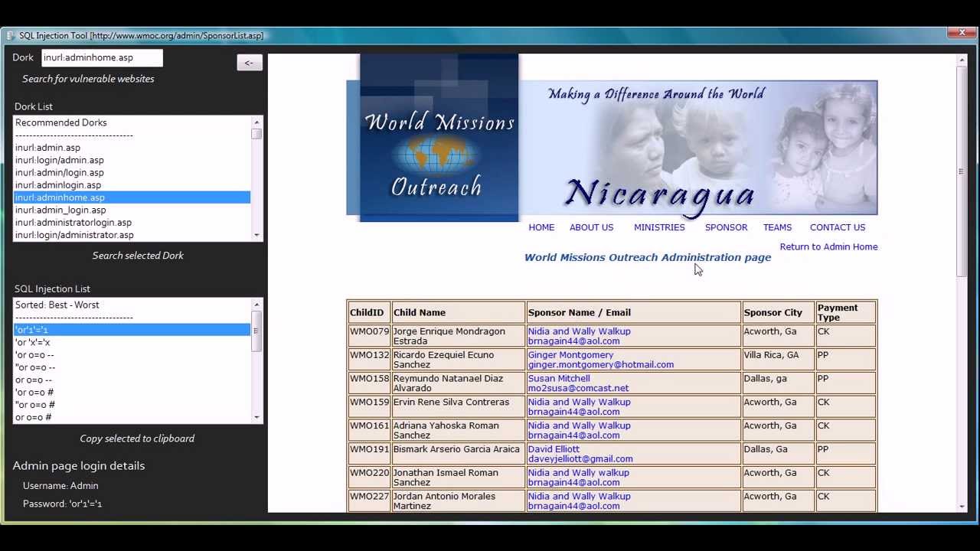Open SPONSOR navigation item

coord(726,227)
